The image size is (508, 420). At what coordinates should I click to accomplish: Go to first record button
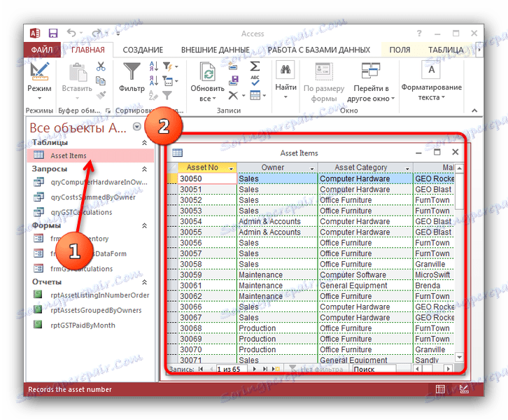(201, 369)
